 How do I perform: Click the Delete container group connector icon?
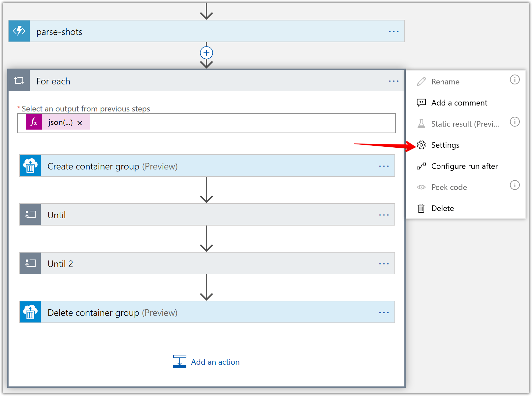coord(30,312)
